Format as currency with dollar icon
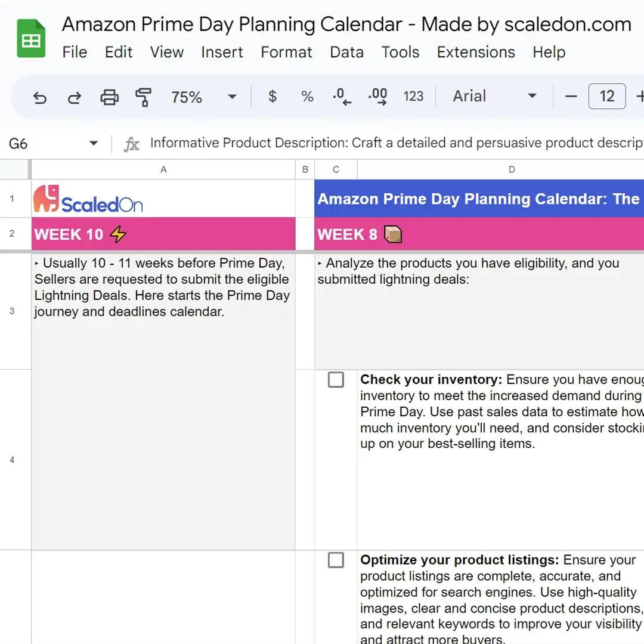This screenshot has width=644, height=644. click(x=272, y=97)
